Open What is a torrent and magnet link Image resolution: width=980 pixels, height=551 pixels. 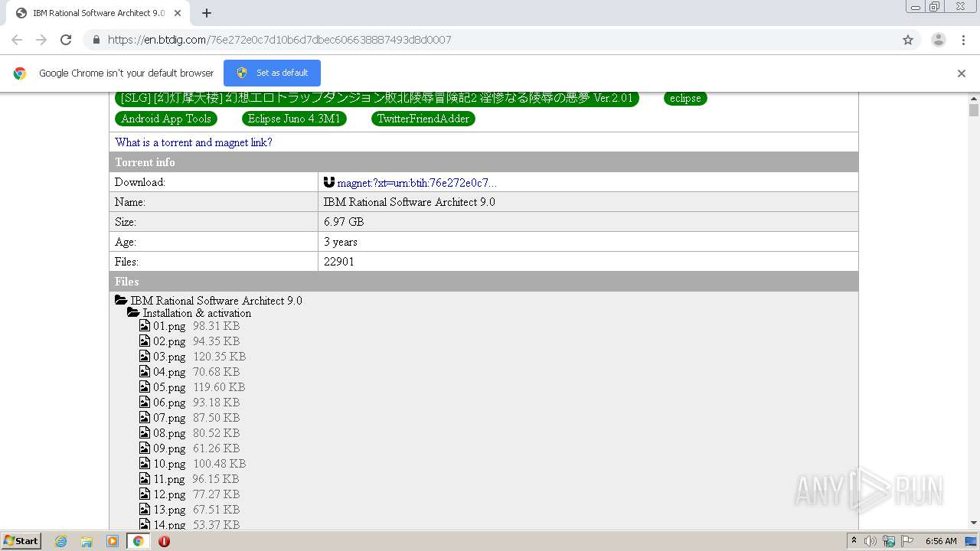[x=194, y=142]
